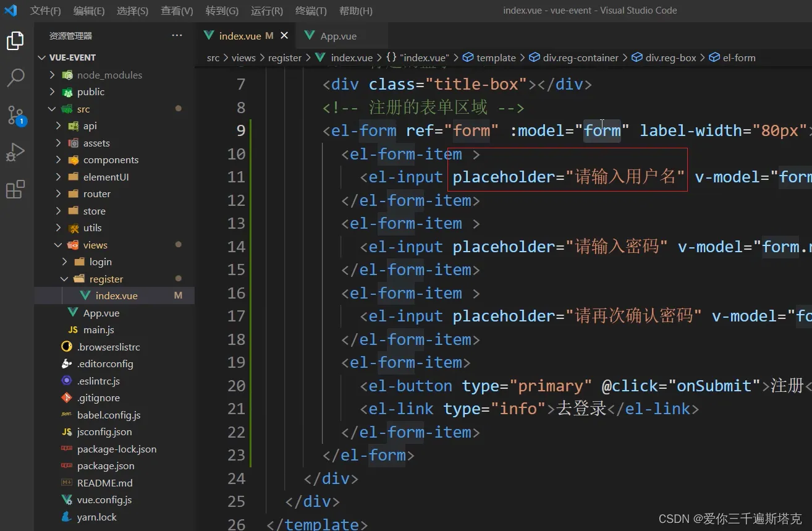Click the VS Code logo icon

[11, 11]
